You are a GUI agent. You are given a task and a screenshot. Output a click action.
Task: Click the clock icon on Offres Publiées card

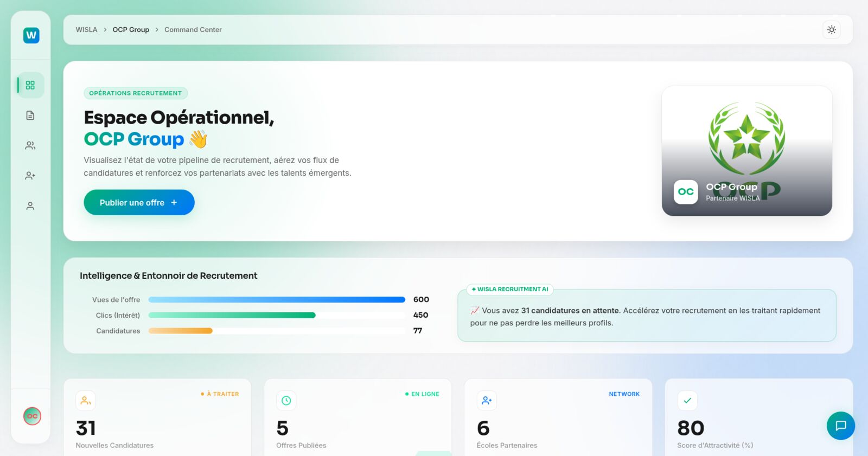286,401
